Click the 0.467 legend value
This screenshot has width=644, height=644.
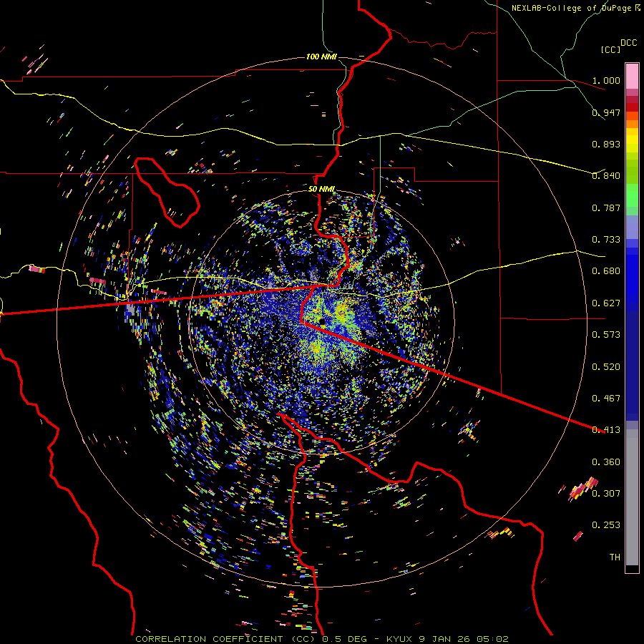click(x=606, y=399)
